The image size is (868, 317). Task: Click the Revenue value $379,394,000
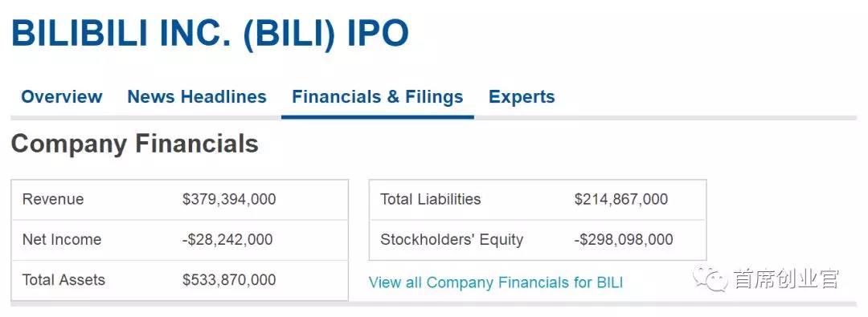[229, 199]
